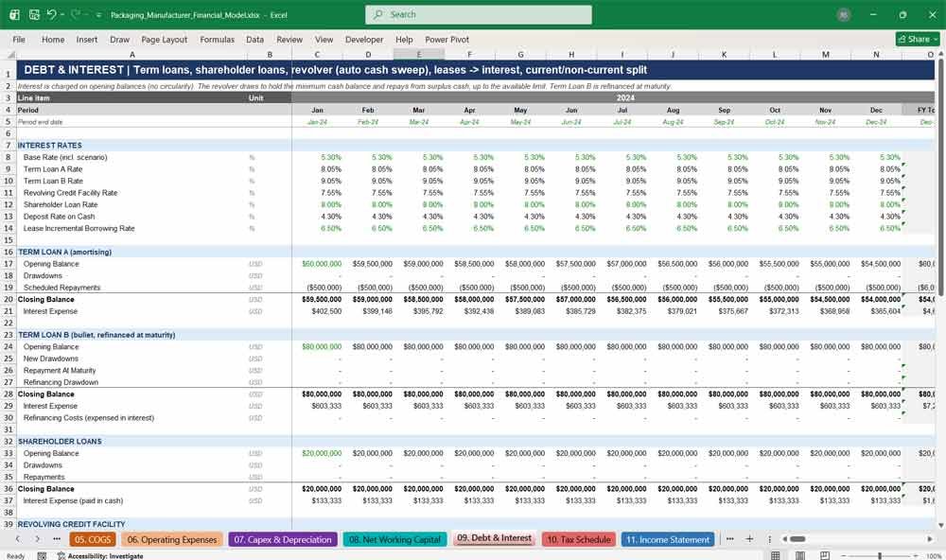Click the horizontal scrollbar left arrow
The height and width of the screenshot is (560, 946).
(784, 539)
